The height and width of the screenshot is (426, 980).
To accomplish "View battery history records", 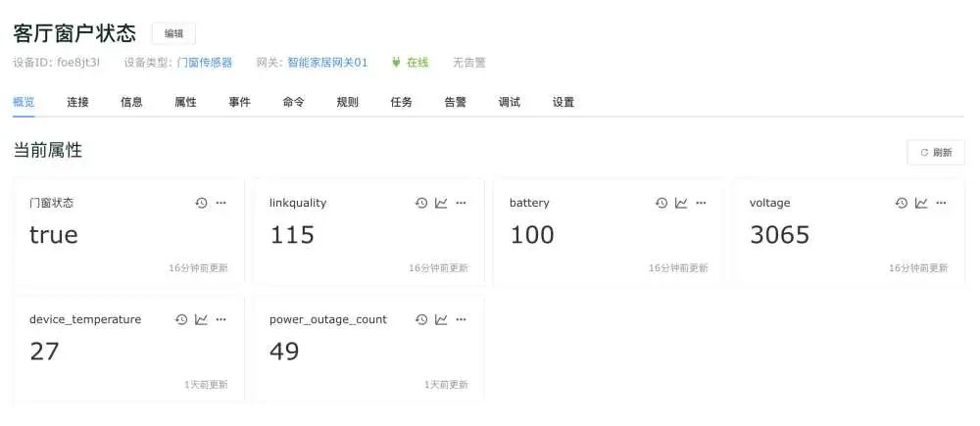I will pos(661,203).
